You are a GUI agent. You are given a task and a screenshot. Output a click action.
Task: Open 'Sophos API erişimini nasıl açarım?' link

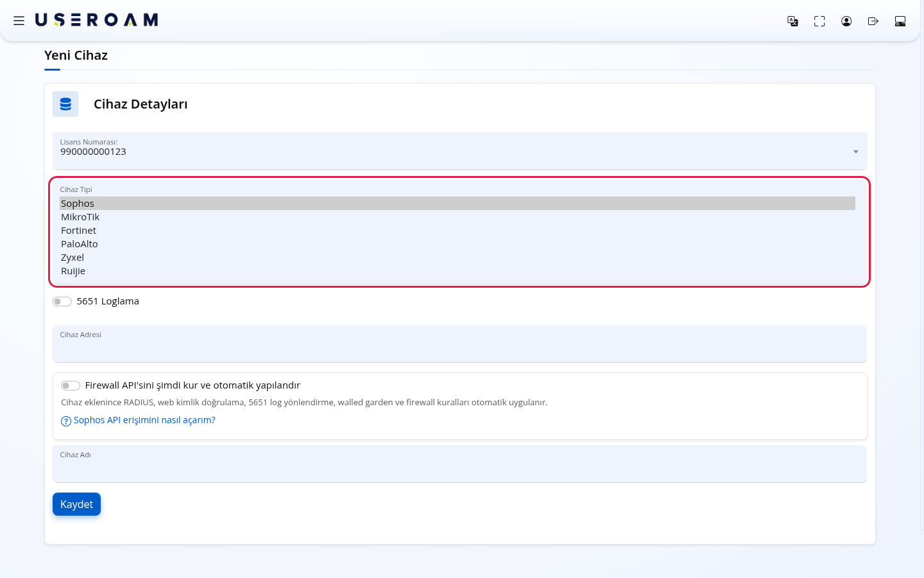click(144, 420)
